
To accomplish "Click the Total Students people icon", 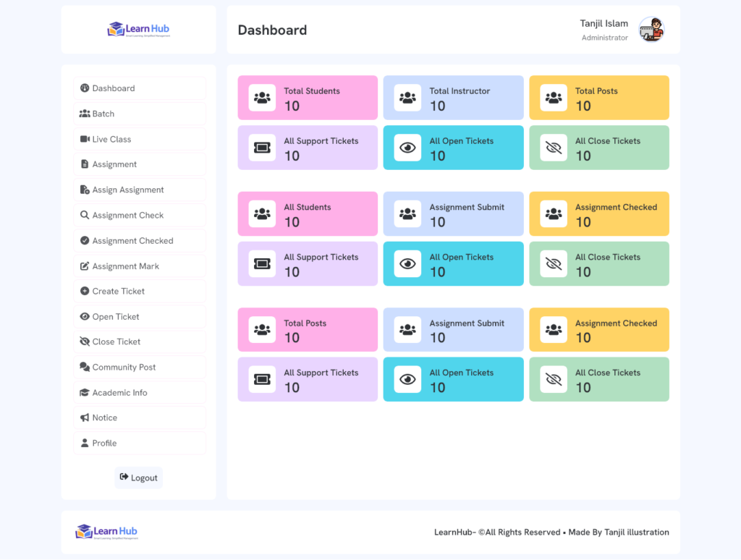I will [262, 98].
